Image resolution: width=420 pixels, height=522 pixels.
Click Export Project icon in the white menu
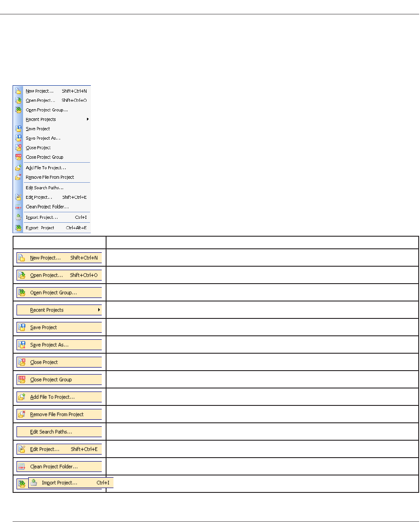coord(18,228)
